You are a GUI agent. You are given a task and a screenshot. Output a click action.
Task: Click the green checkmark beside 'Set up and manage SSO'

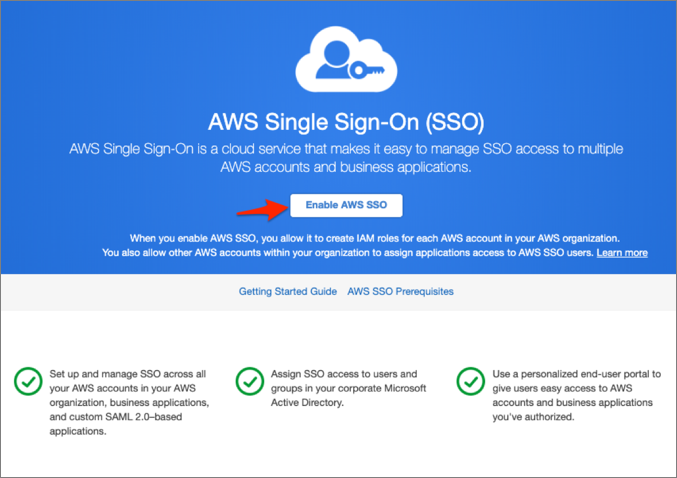[27, 381]
